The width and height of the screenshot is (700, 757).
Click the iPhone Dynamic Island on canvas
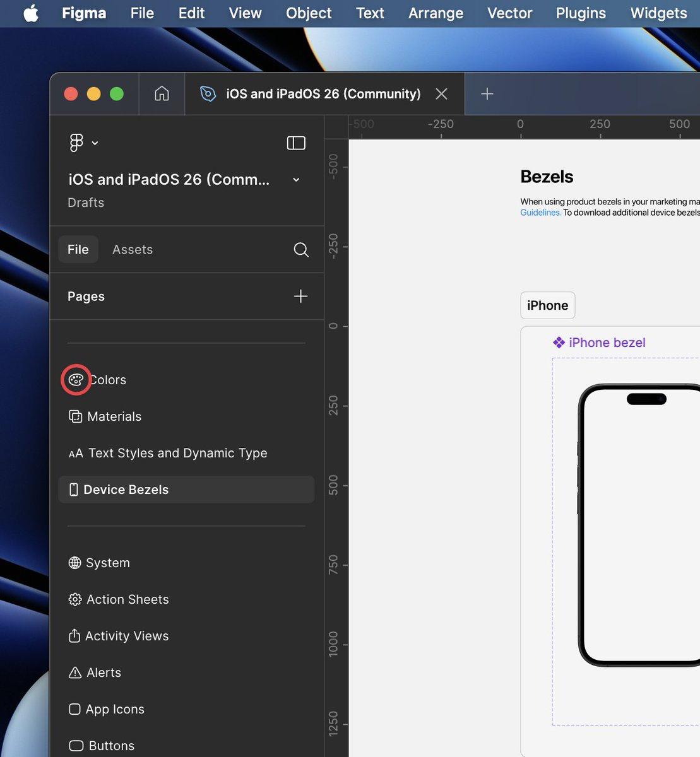click(646, 399)
